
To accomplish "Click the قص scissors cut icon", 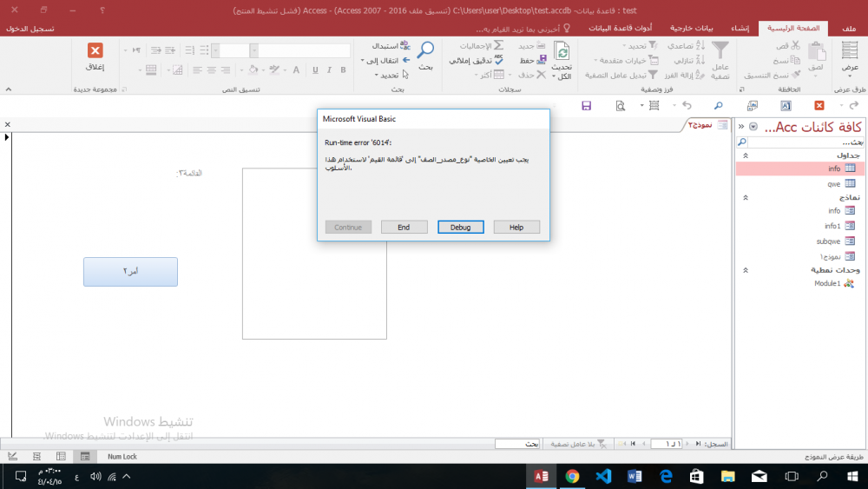I will [x=795, y=45].
